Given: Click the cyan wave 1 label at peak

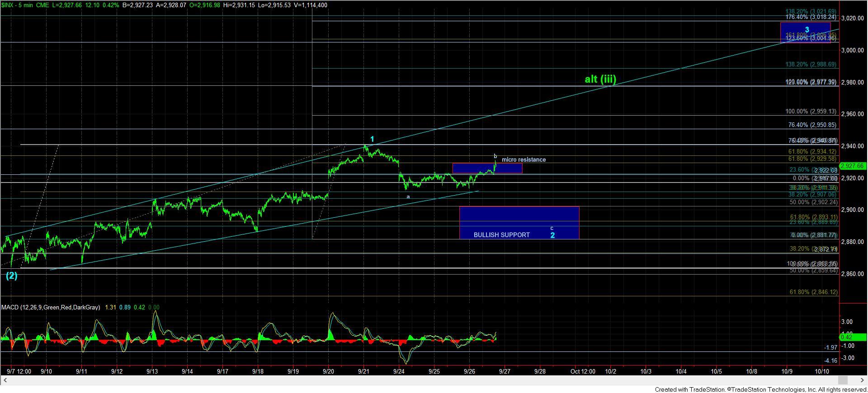Looking at the screenshot, I should 372,139.
